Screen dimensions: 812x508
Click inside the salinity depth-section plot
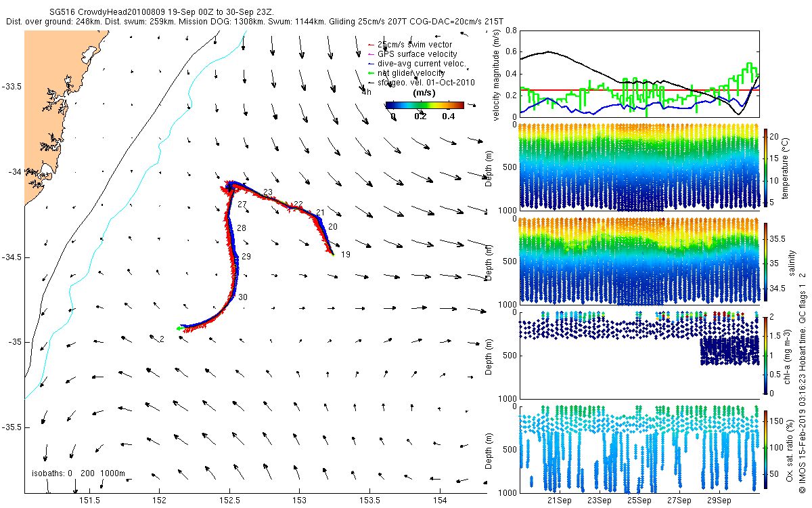pos(639,261)
